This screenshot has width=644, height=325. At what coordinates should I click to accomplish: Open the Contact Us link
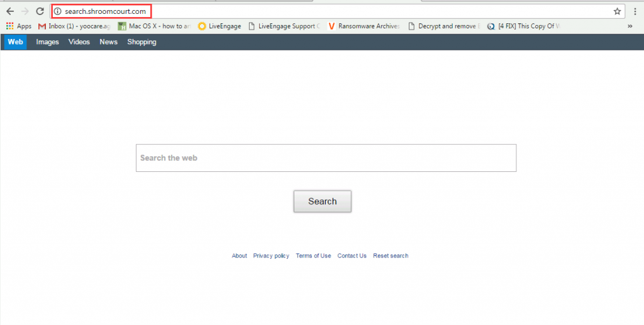click(352, 256)
